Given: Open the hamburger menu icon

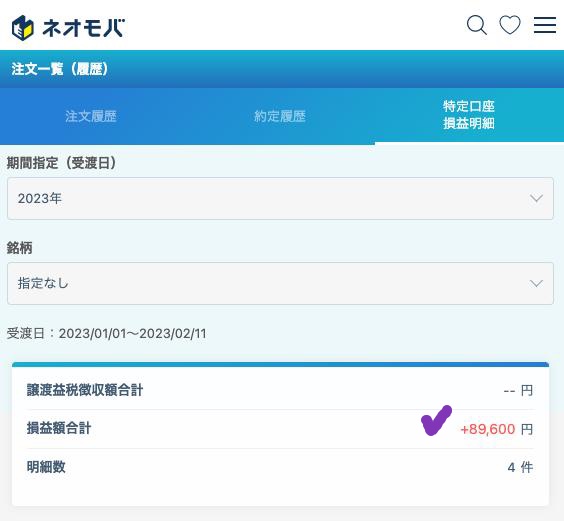Looking at the screenshot, I should (x=545, y=25).
